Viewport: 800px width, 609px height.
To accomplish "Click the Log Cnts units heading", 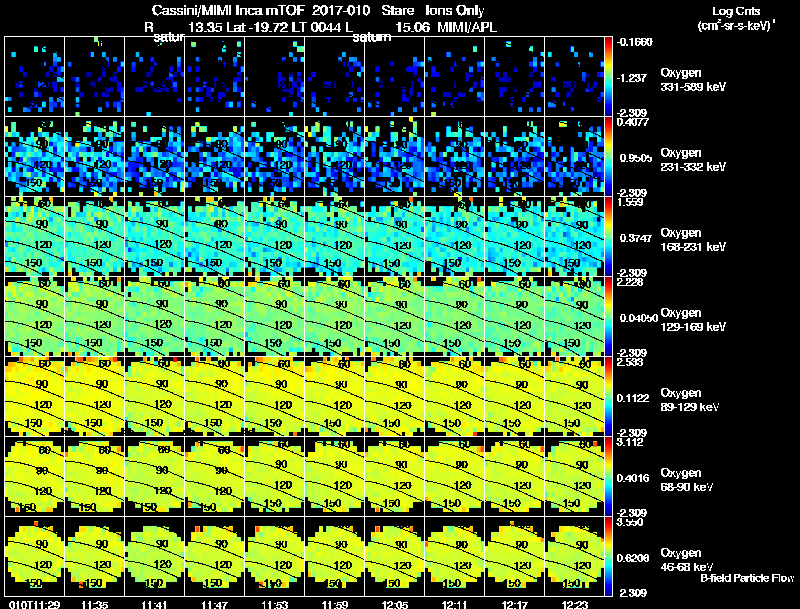I will pyautogui.click(x=736, y=18).
